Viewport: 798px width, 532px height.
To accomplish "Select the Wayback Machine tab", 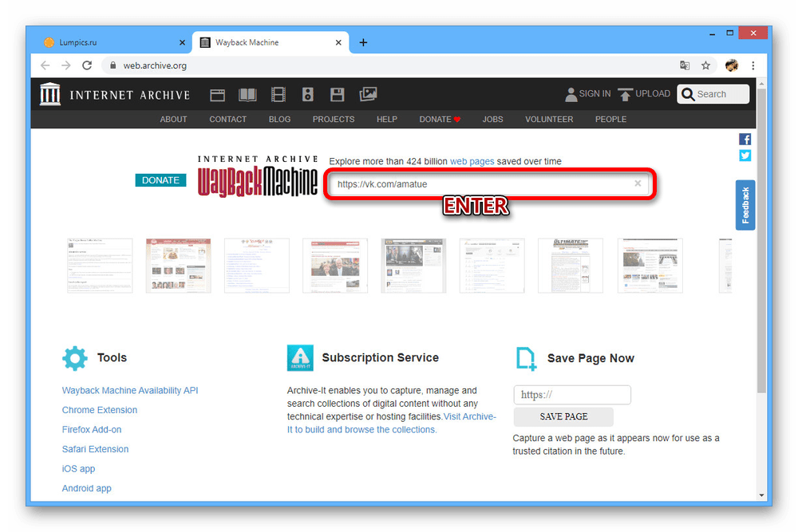I will 271,43.
